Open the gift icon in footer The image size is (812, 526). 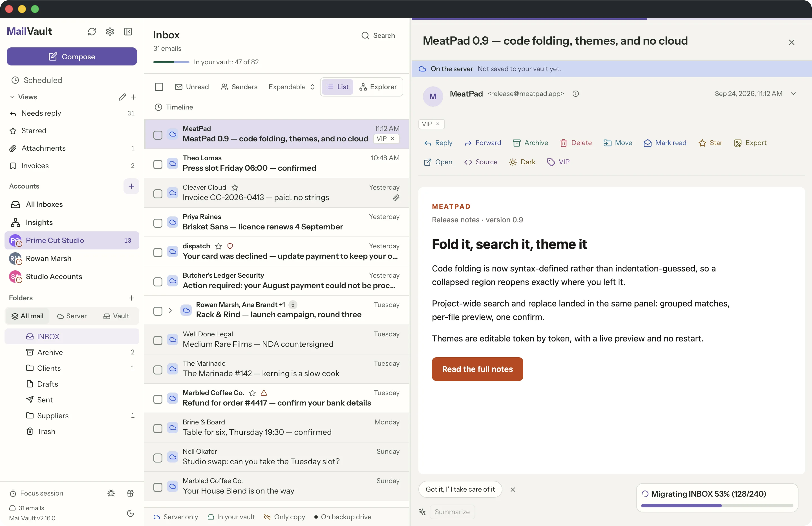(x=130, y=493)
